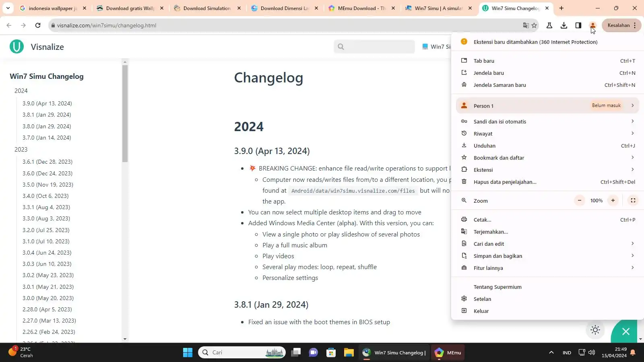Click the Kesalahan menu button
This screenshot has height=362, width=644.
(621, 25)
